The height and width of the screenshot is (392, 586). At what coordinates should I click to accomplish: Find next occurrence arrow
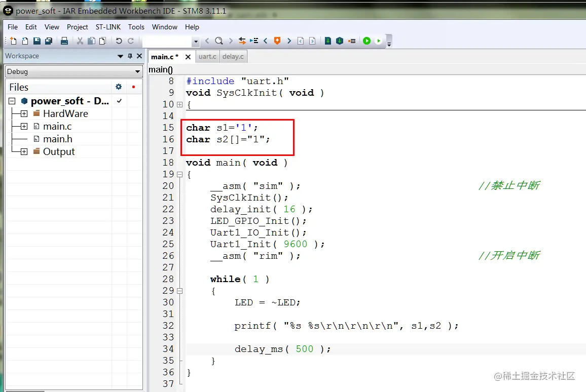tap(231, 41)
